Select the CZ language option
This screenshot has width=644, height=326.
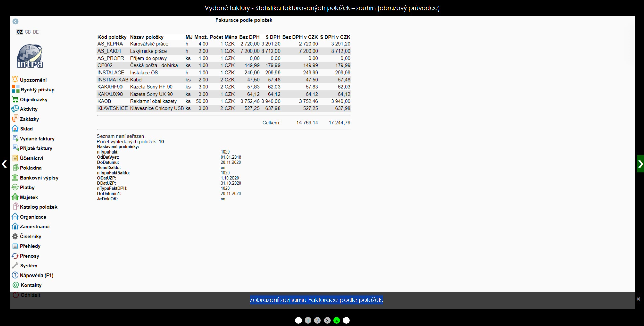20,32
